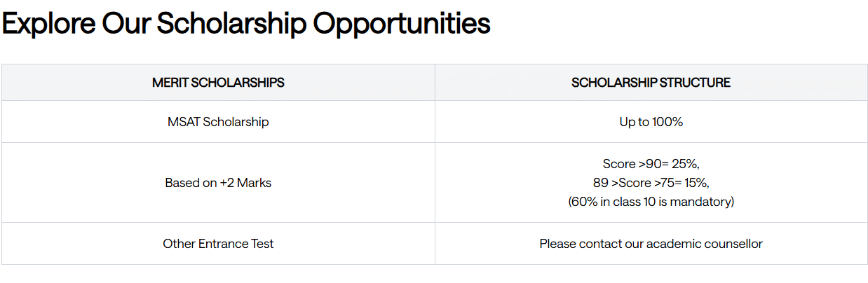This screenshot has width=868, height=283.
Task: Select the MERIT SCHOLARSHIPS column header
Action: click(x=218, y=83)
